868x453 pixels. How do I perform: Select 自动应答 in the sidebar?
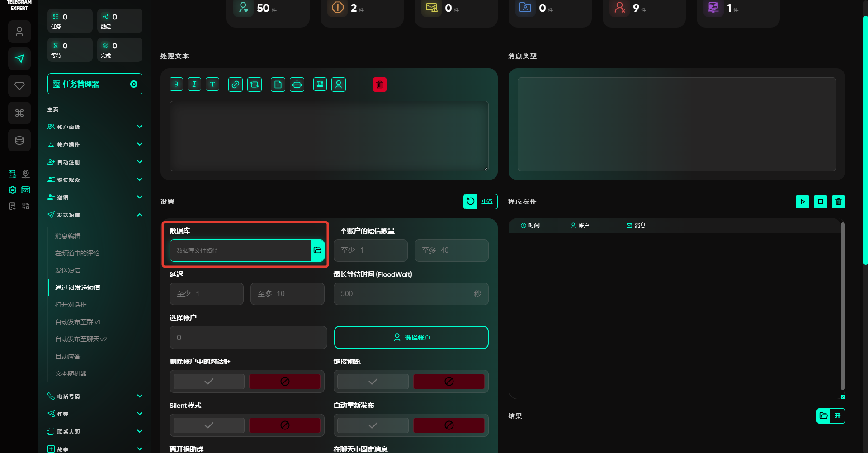[68, 356]
